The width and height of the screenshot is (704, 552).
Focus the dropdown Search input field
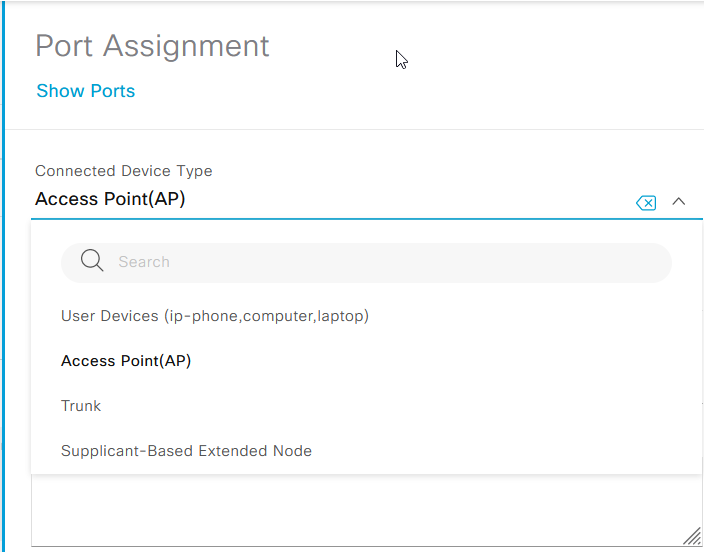tap(380, 262)
